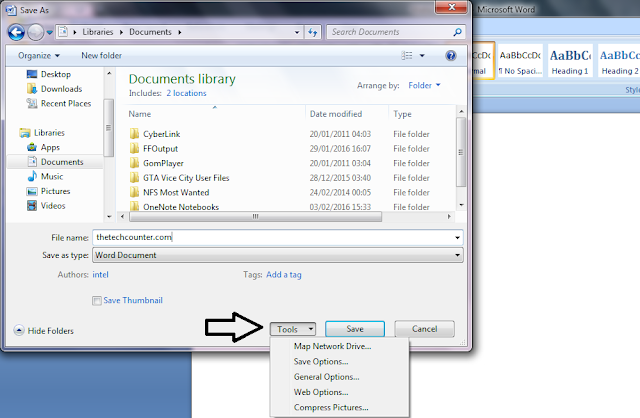Viewport: 640px width, 418px height.
Task: Click the Videos library icon
Action: pyautogui.click(x=32, y=206)
